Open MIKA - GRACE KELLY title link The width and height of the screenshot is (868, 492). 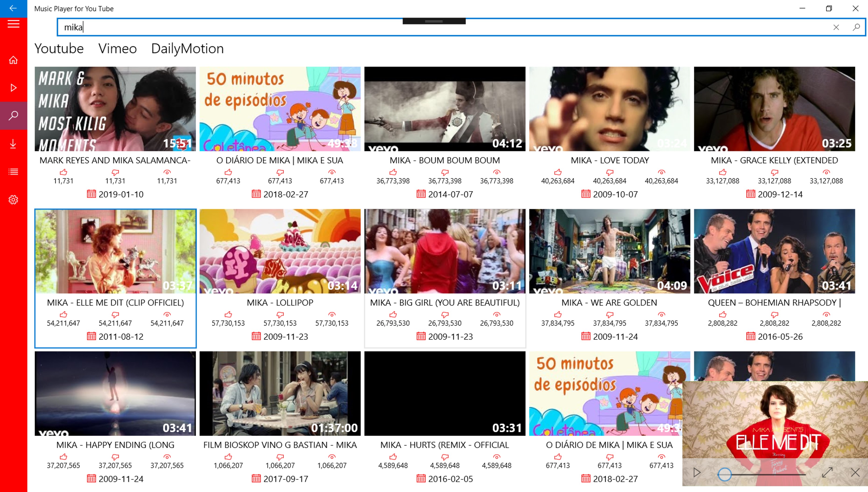point(774,160)
